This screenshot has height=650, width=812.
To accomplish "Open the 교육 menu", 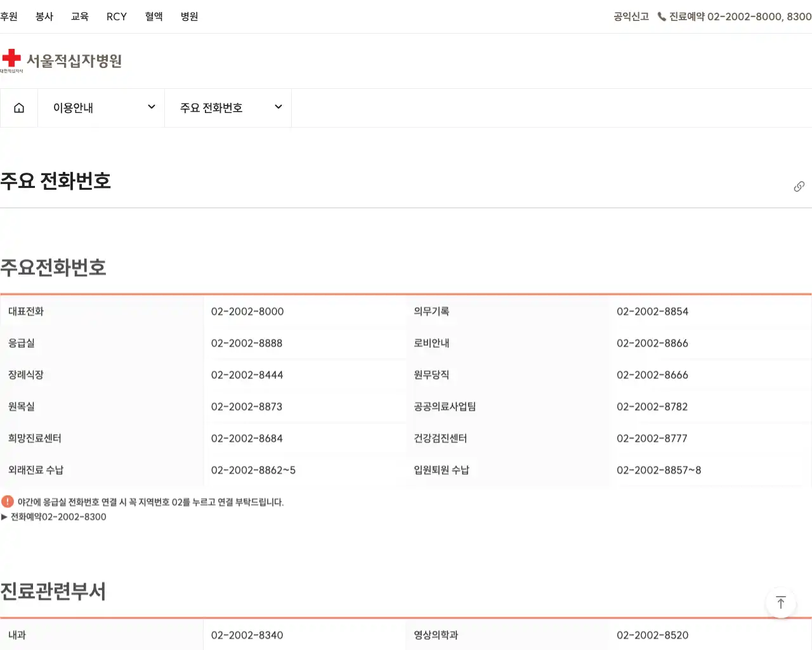I will tap(80, 17).
